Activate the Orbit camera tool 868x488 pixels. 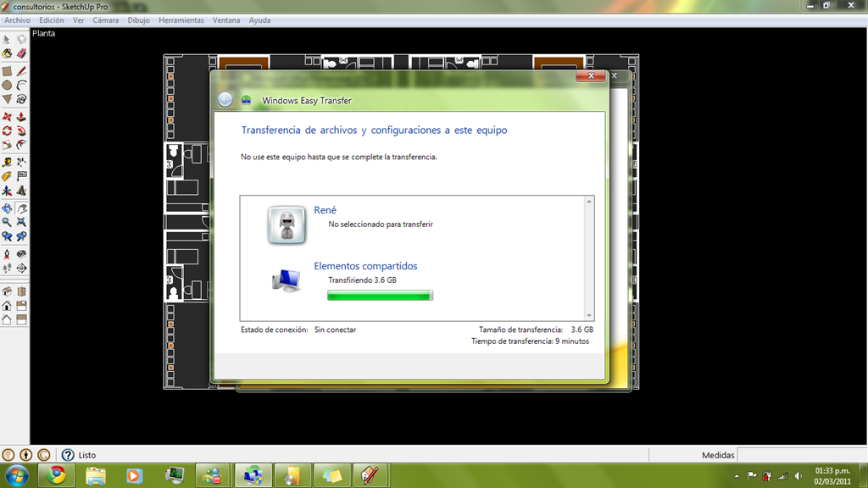coord(7,208)
